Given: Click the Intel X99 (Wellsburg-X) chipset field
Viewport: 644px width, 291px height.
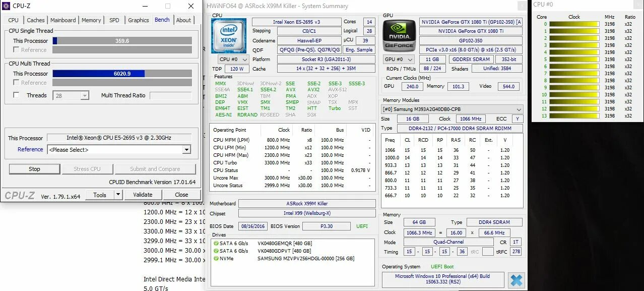Looking at the screenshot, I should point(307,213).
